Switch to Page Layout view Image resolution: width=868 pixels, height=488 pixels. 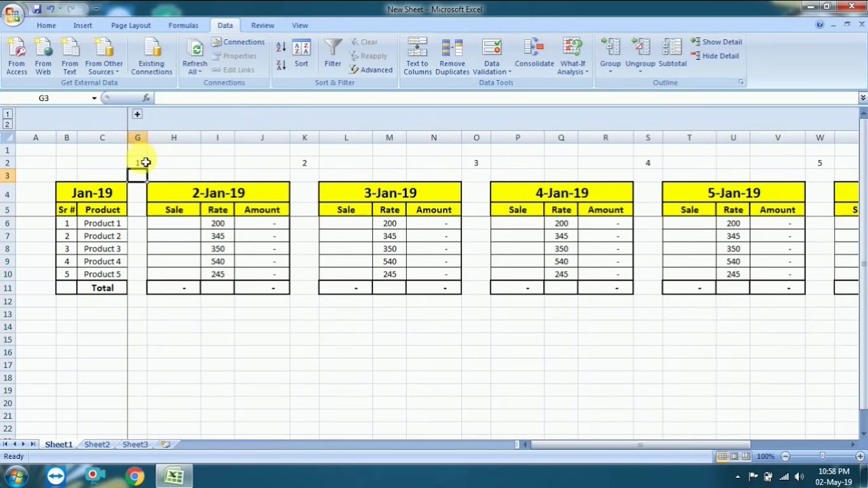tap(734, 457)
